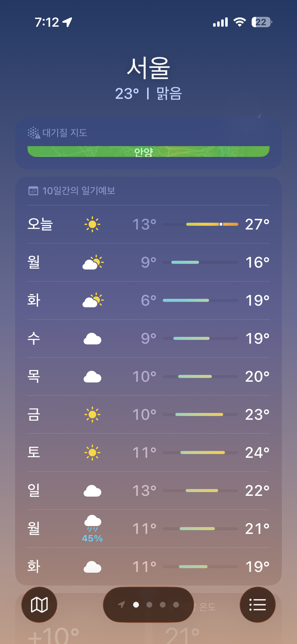Tap the air quality map icon
This screenshot has height=644, width=297.
34,133
